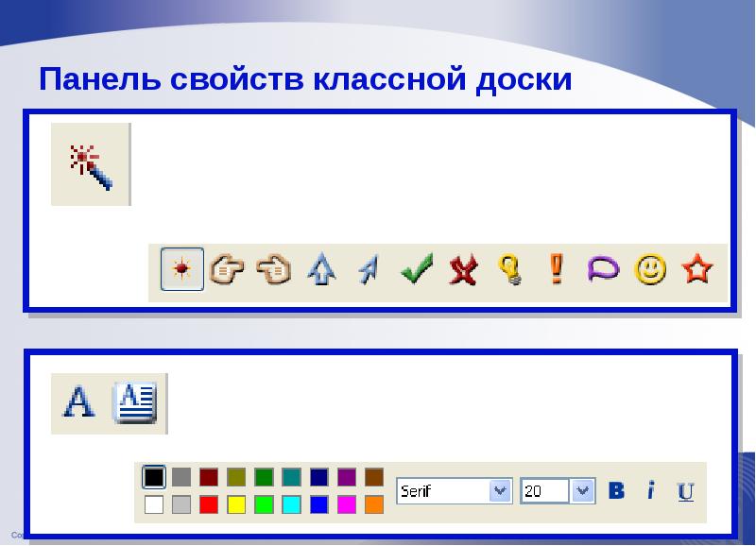Pick the yellow light bulb stamp
Screen dimensions: 756x546
510,271
